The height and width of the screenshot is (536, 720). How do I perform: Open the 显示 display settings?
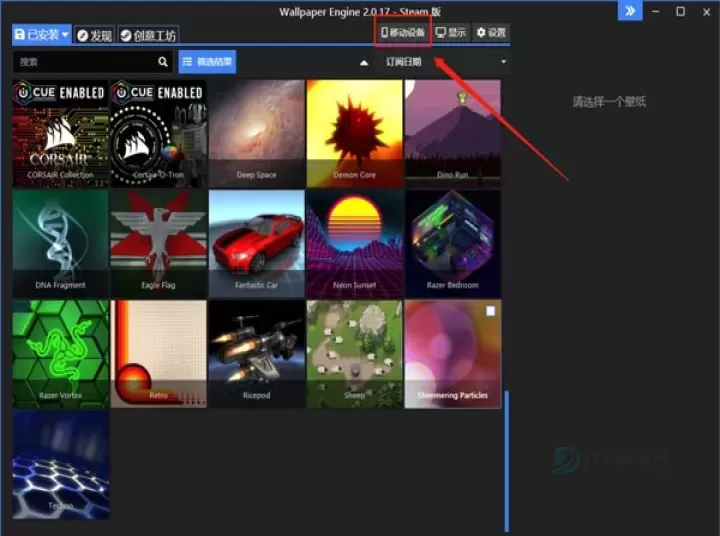click(451, 33)
